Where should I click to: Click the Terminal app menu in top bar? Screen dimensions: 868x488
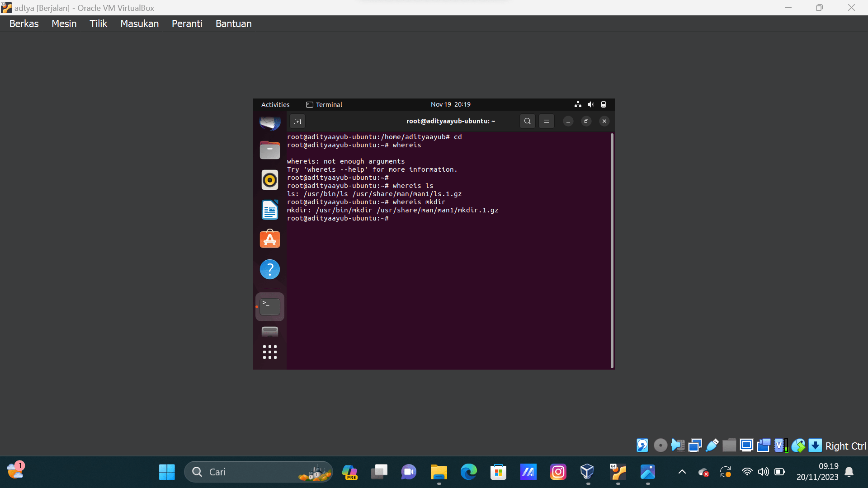point(324,104)
